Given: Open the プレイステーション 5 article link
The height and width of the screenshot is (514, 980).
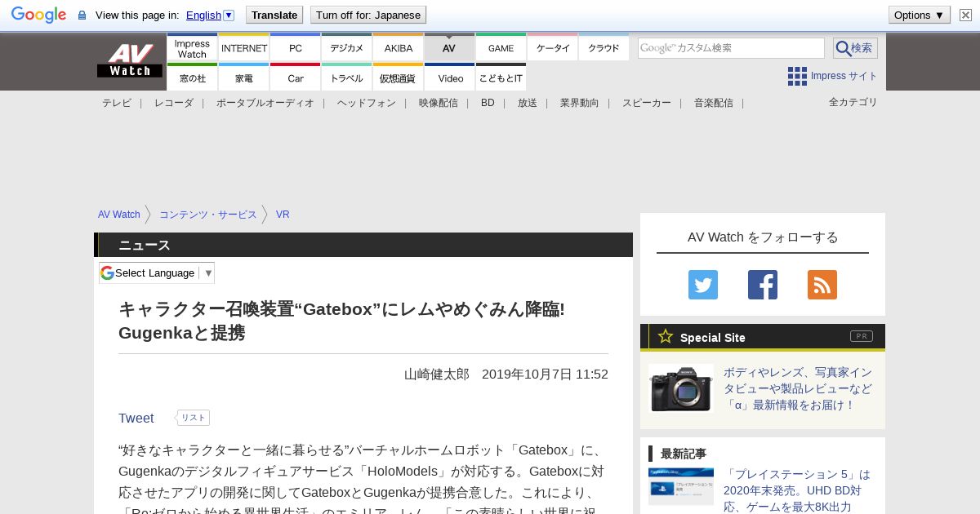Looking at the screenshot, I should [x=797, y=490].
